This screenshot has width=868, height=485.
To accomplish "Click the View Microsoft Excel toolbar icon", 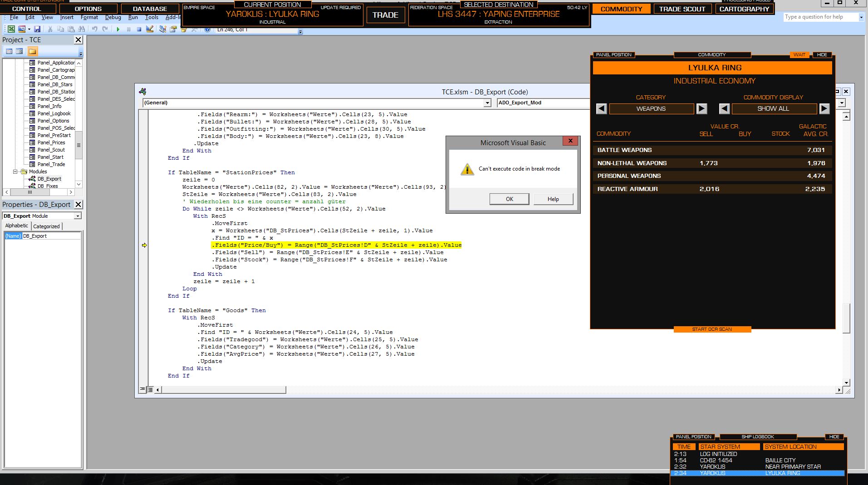I will tap(11, 29).
